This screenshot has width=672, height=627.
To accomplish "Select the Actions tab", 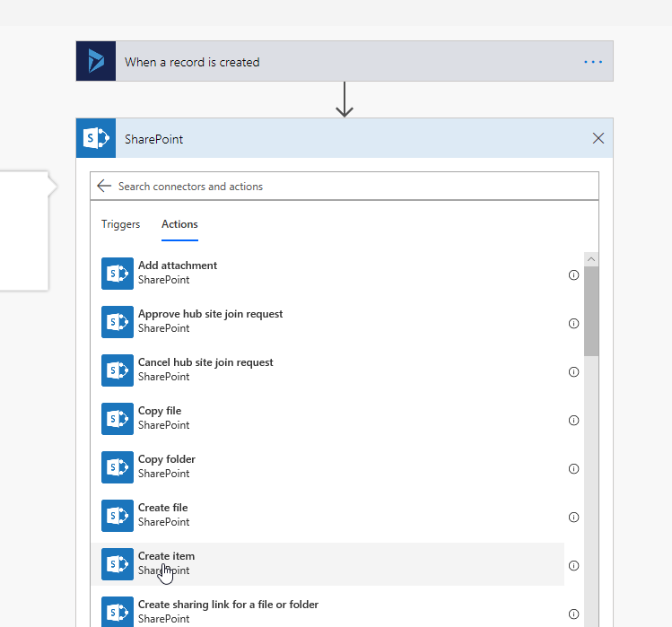I will pyautogui.click(x=179, y=224).
